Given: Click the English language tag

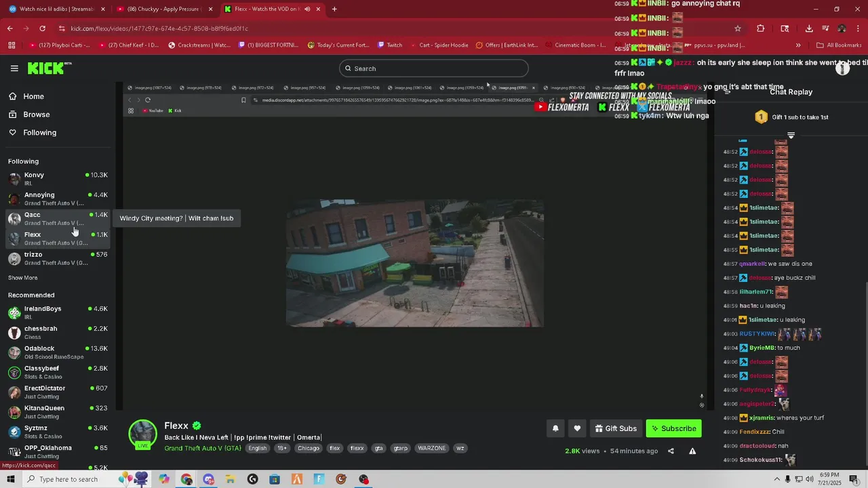Looking at the screenshot, I should point(258,448).
